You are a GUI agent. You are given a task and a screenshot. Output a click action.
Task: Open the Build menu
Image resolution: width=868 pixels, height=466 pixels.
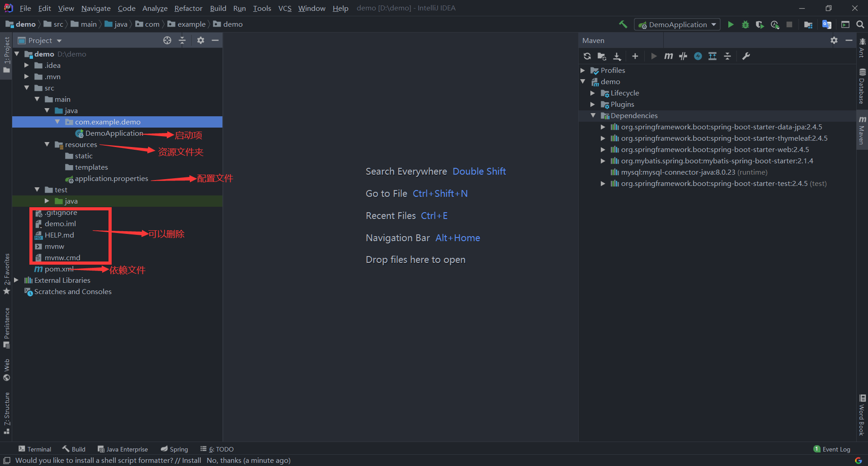point(218,8)
